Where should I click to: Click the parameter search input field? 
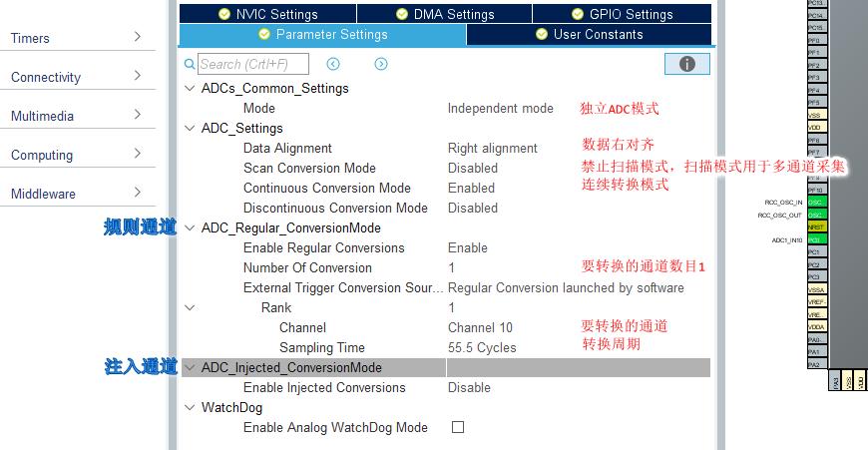click(x=253, y=64)
